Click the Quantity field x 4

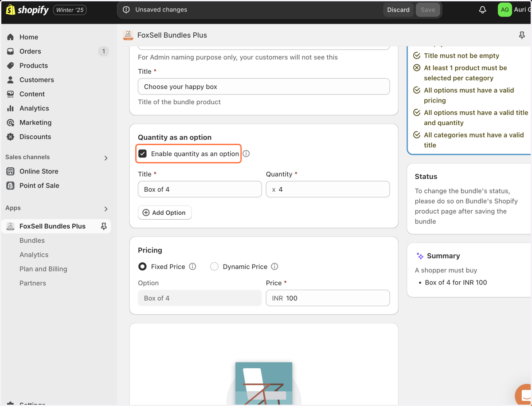(328, 189)
